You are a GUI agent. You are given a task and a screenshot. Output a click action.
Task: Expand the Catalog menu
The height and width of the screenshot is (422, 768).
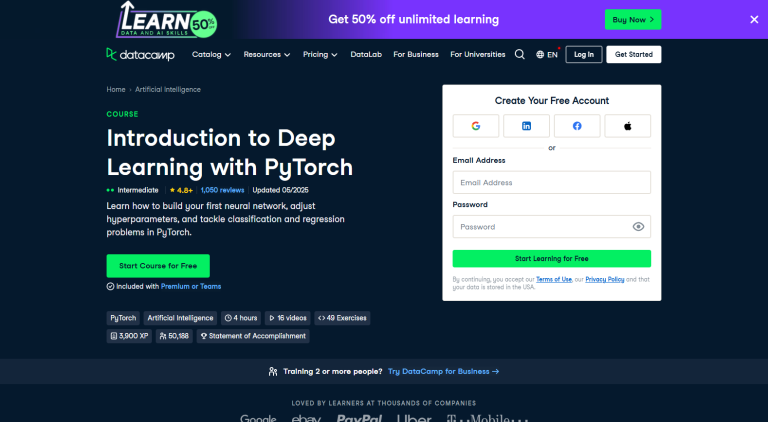211,54
